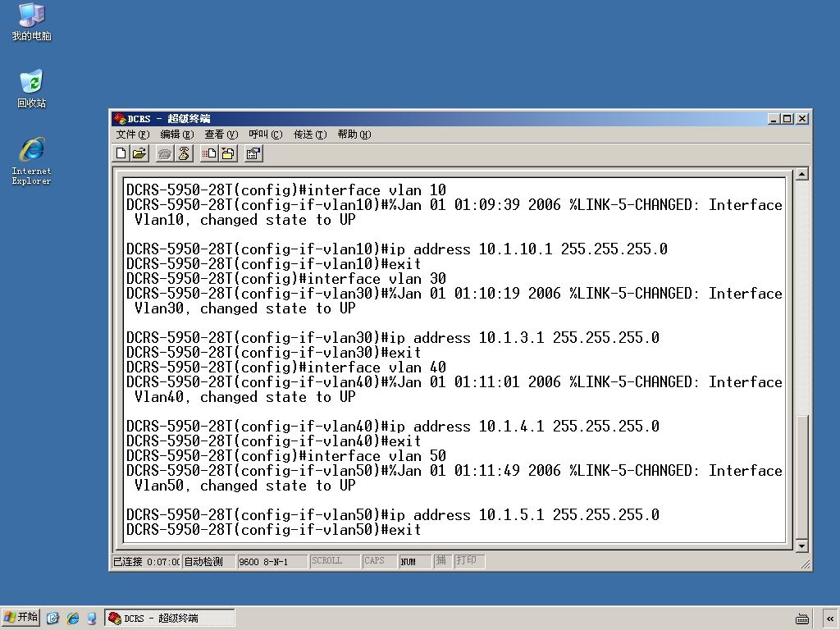Click the terminal scrollbar down arrow
The width and height of the screenshot is (840, 630).
click(802, 546)
